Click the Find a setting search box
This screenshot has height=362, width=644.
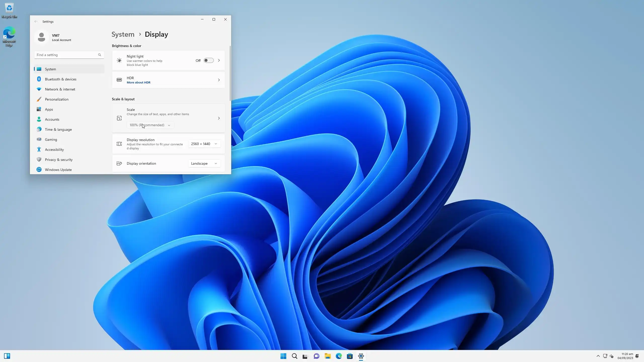click(67, 55)
